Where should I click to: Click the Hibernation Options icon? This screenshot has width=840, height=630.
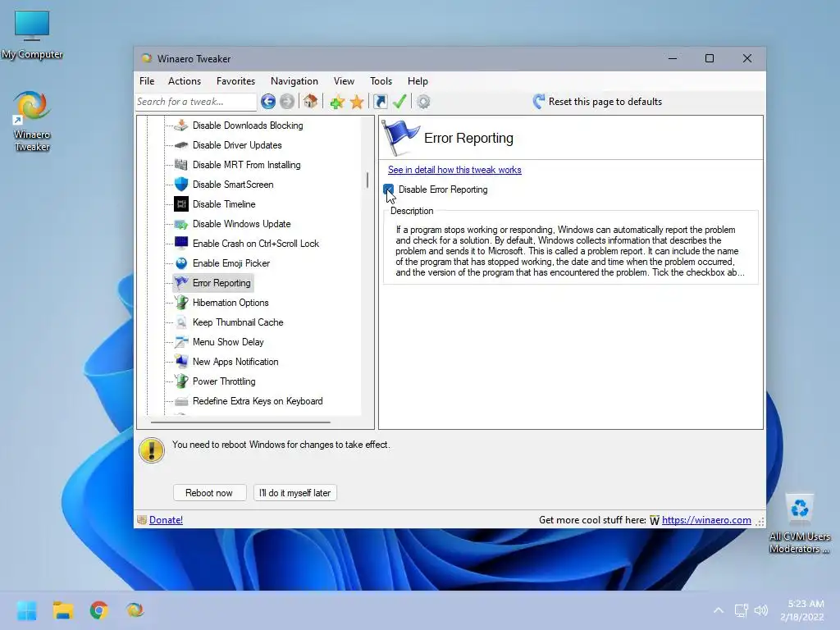pos(181,303)
